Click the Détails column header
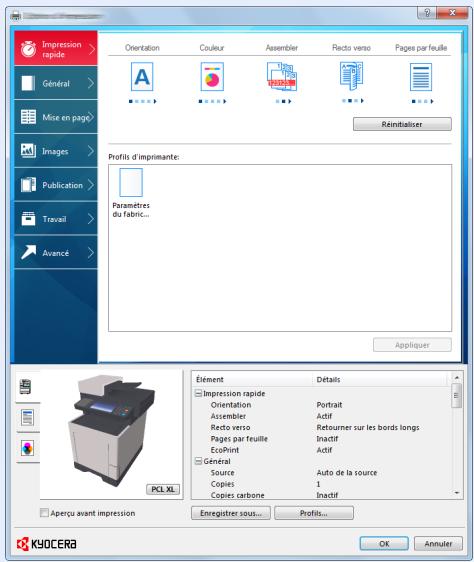Viewport: 474px width, 562px height. [x=381, y=379]
